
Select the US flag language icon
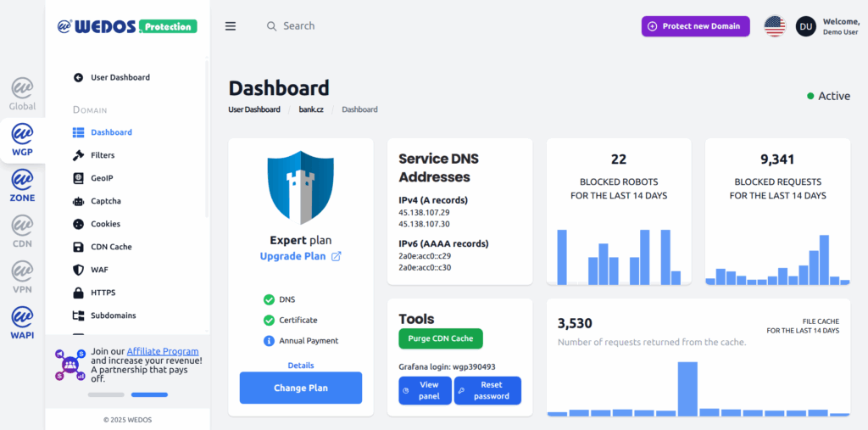pyautogui.click(x=775, y=26)
